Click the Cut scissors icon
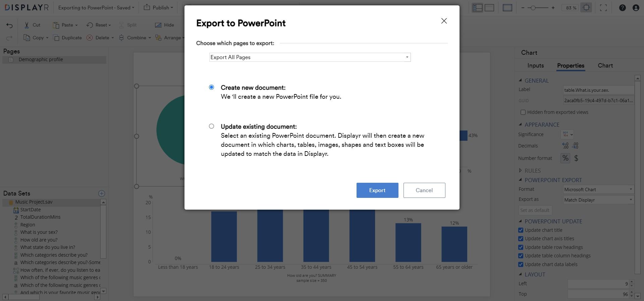Viewport: 644px width, 301px height. click(x=27, y=25)
